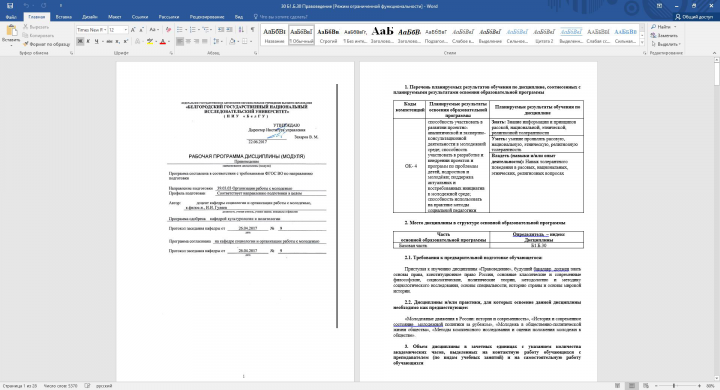Click the decrease font size icon
Viewport: 720px width, 390px height.
(142, 30)
